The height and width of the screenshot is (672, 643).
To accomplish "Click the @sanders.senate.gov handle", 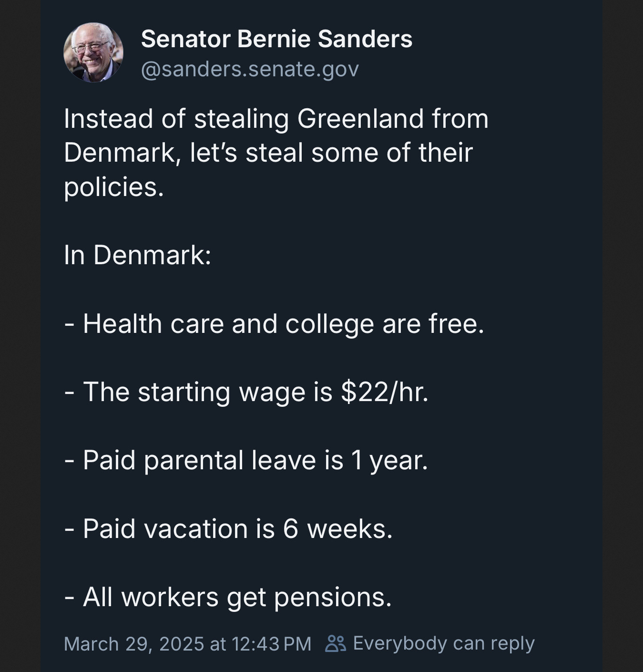I will tap(250, 69).
